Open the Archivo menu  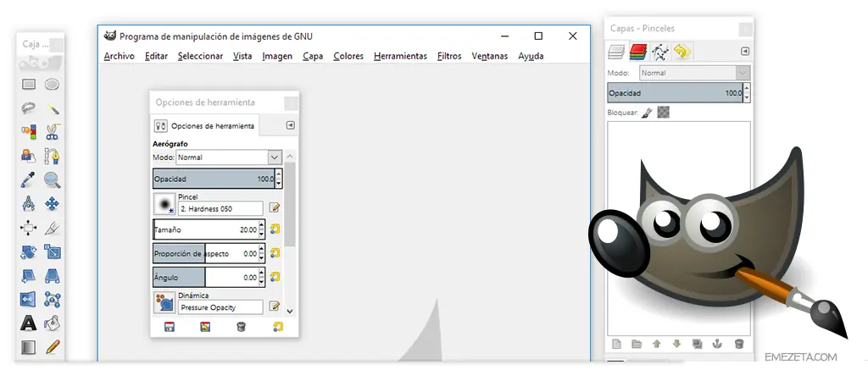click(119, 56)
